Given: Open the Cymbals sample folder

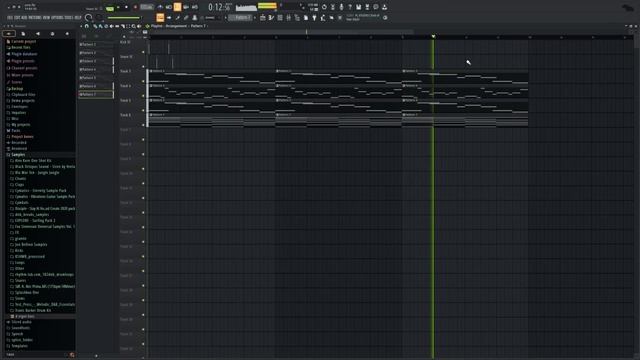Looking at the screenshot, I should click(x=21, y=202).
